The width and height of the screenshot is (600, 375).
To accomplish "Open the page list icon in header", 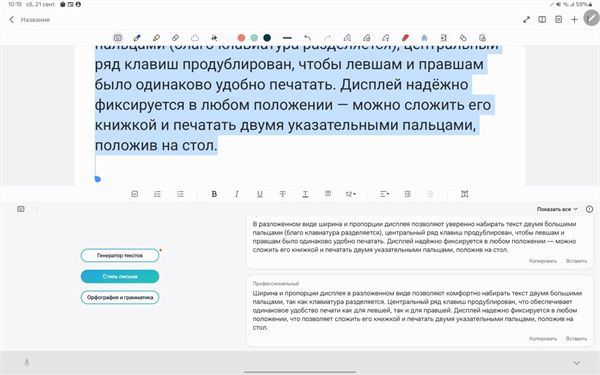I will 558,19.
